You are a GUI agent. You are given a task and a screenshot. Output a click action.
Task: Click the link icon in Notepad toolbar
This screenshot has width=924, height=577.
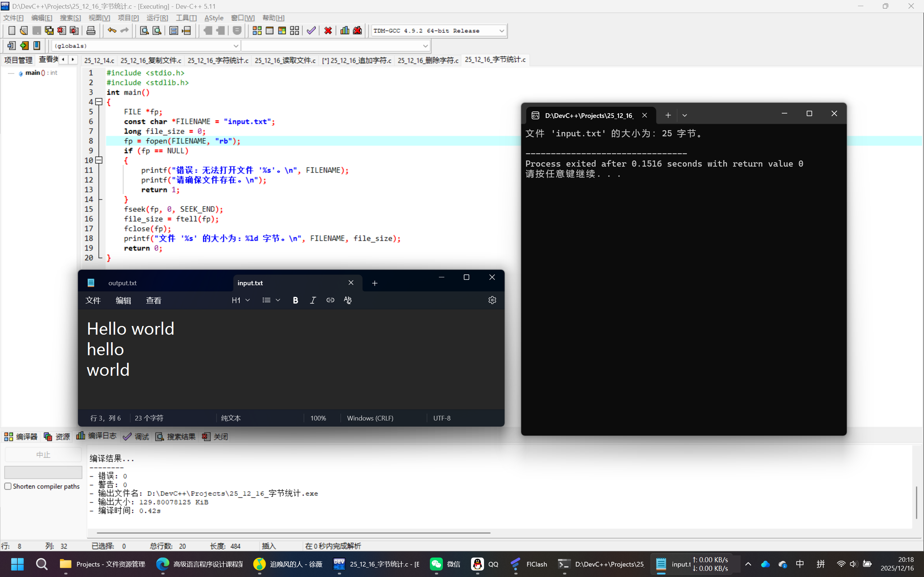[330, 300]
